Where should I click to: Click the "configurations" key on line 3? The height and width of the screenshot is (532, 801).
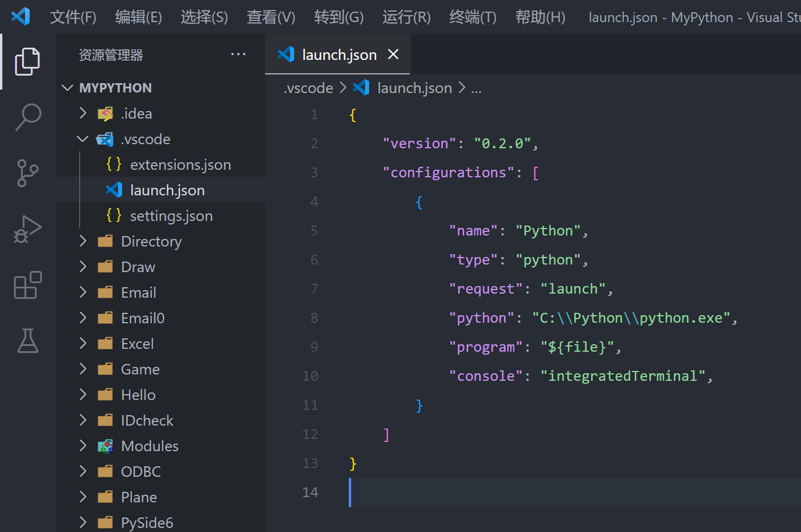(448, 173)
